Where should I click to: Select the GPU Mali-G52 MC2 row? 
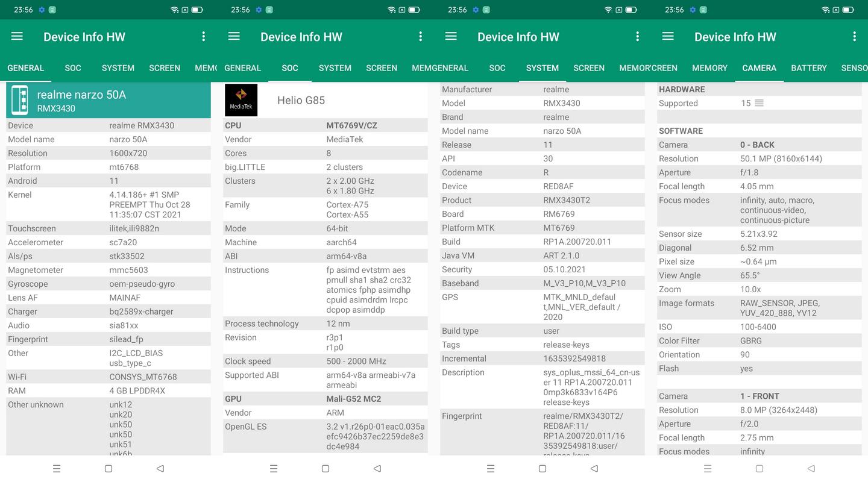325,399
